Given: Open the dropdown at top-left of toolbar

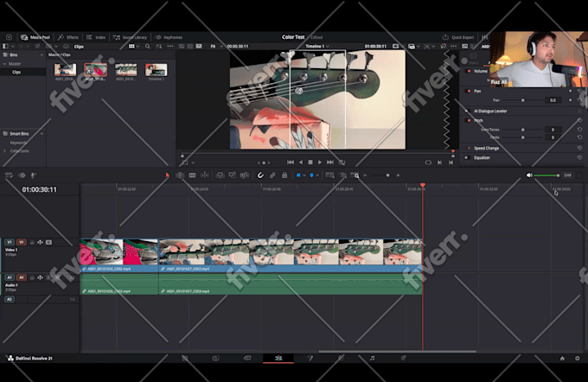Looking at the screenshot, I should point(9,37).
